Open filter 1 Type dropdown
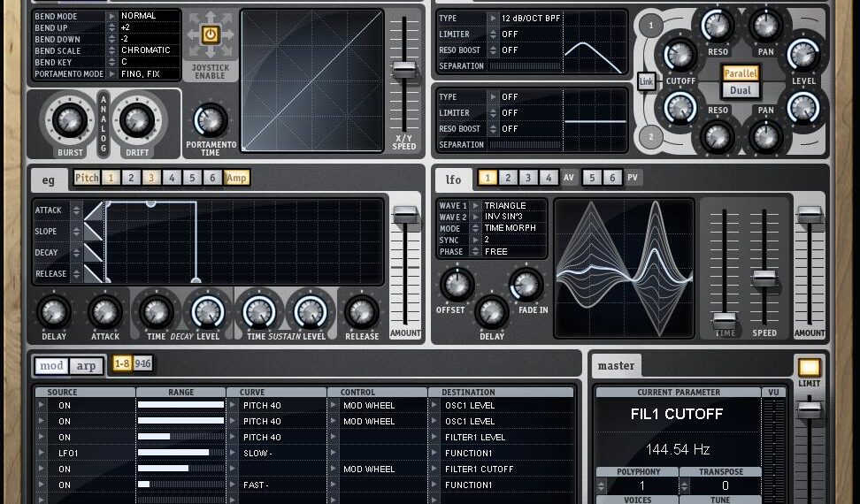Image resolution: width=860 pixels, height=504 pixels. point(493,18)
